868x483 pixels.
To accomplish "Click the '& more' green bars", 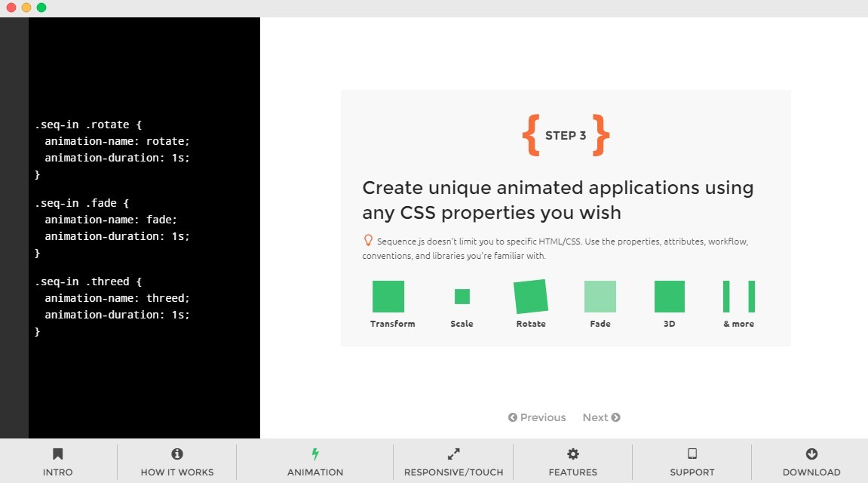I will tap(739, 297).
